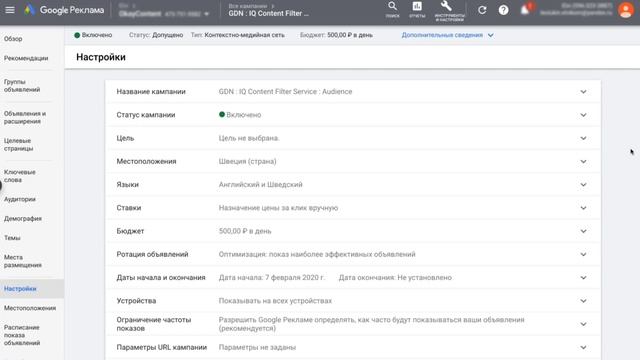Open tools and settings wrench
Screen dimensions: 640x360
coord(449,11)
